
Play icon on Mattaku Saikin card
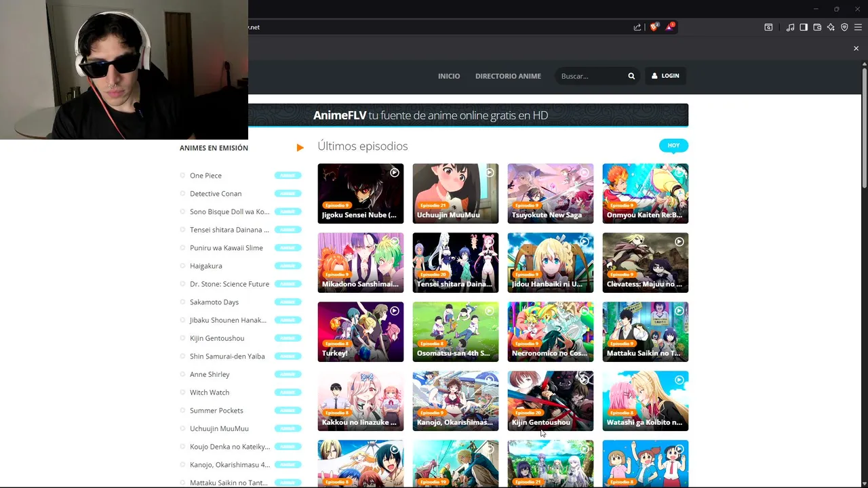679,311
